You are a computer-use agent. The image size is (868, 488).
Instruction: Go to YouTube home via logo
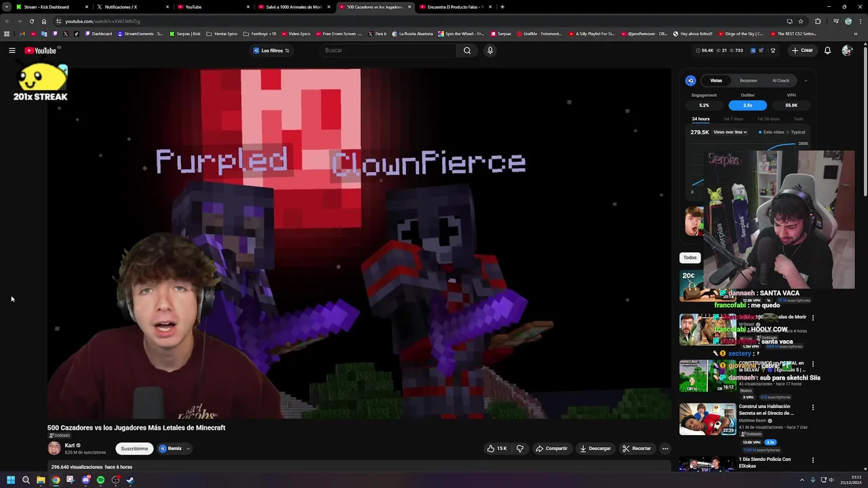[x=41, y=50]
